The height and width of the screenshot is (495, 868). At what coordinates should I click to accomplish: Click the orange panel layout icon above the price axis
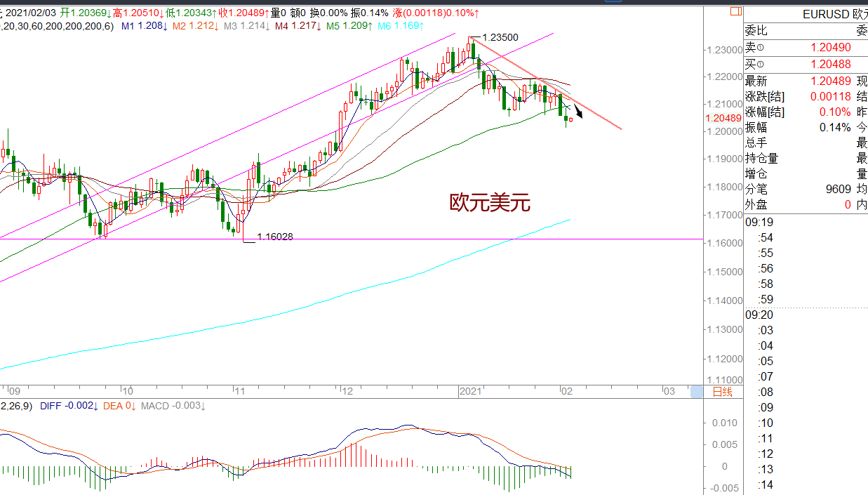coord(735,11)
